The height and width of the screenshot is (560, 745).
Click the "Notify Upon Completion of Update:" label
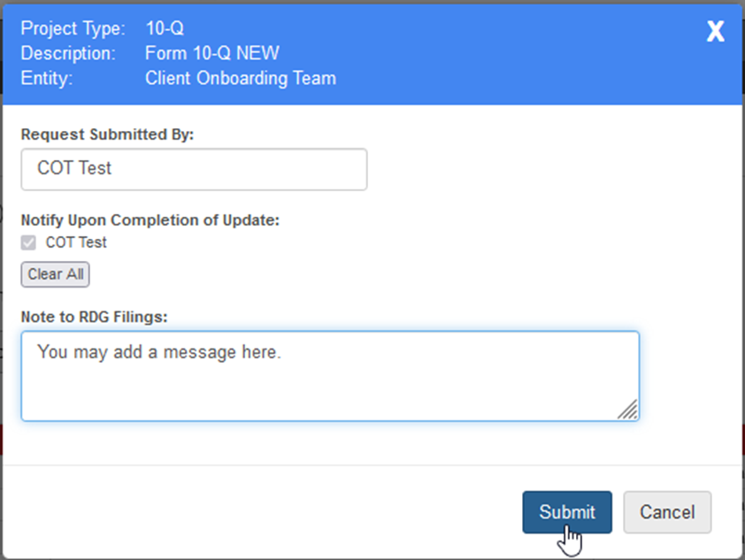pyautogui.click(x=150, y=220)
